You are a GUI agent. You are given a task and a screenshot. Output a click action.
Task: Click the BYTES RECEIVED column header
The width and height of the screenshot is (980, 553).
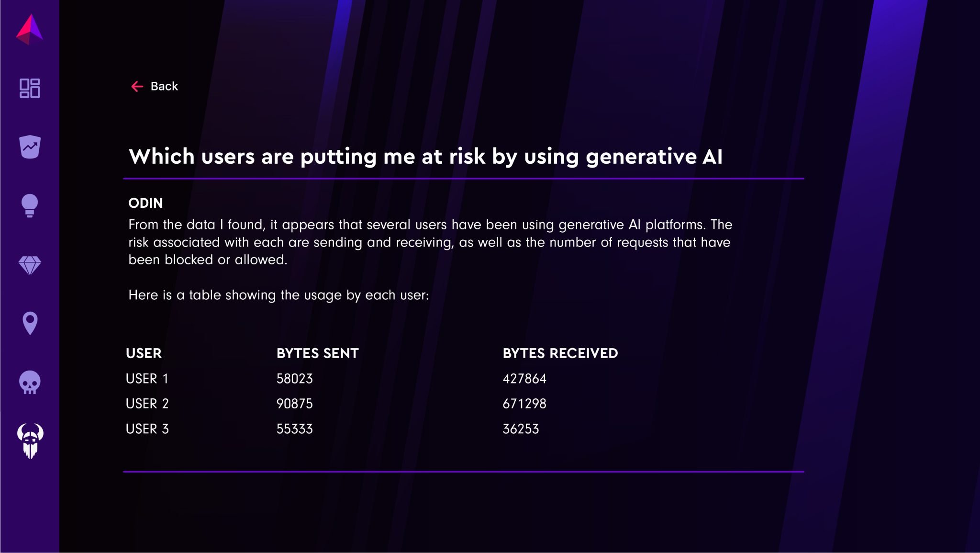point(560,353)
